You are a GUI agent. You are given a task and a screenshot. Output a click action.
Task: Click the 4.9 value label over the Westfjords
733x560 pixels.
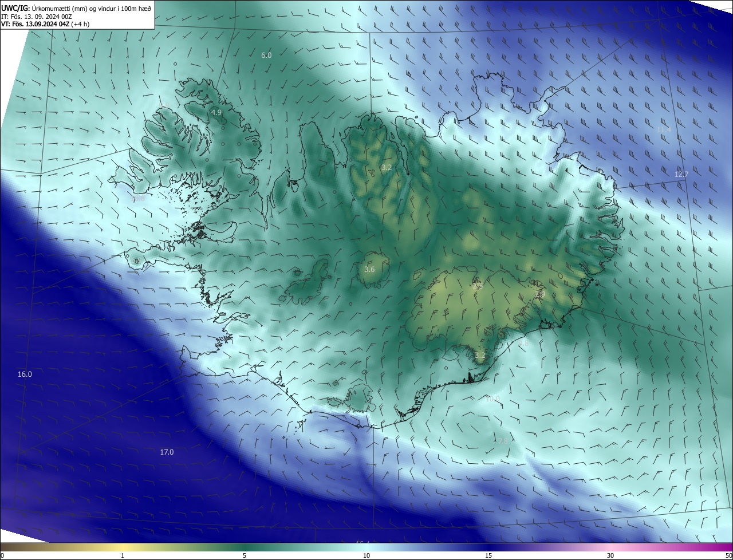click(x=216, y=113)
